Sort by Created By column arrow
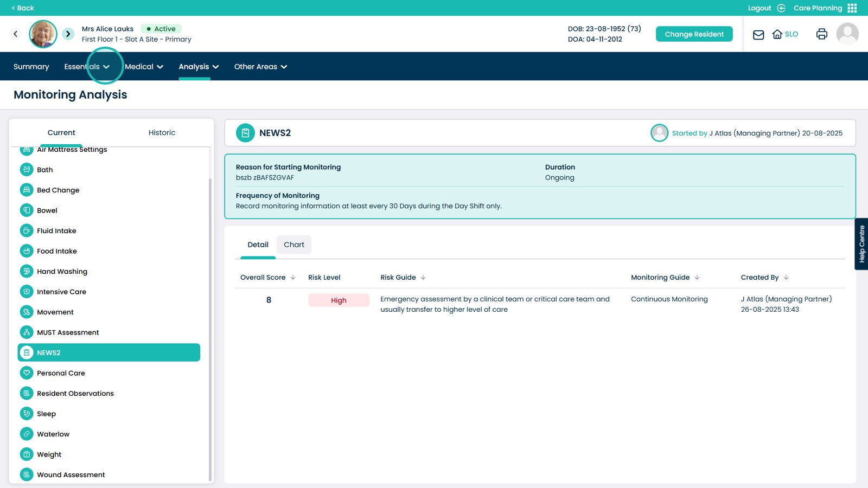The height and width of the screenshot is (488, 868). pyautogui.click(x=786, y=278)
